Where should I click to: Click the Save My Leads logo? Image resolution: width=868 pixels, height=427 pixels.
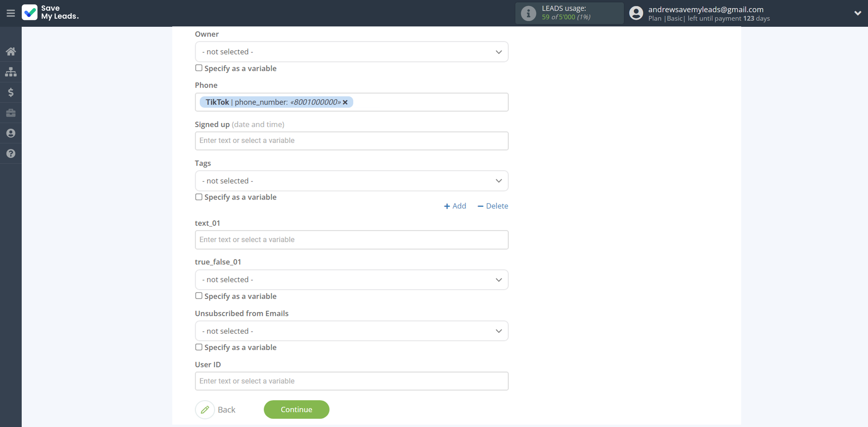click(x=50, y=13)
